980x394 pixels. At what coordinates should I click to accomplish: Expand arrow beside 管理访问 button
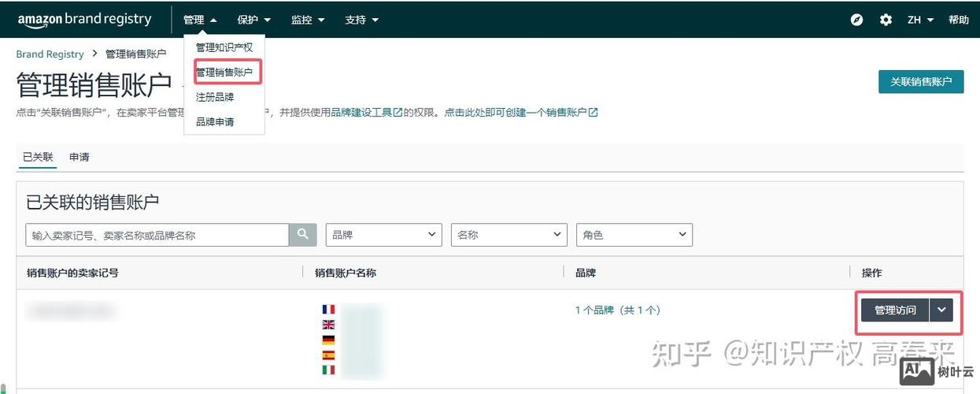point(941,310)
